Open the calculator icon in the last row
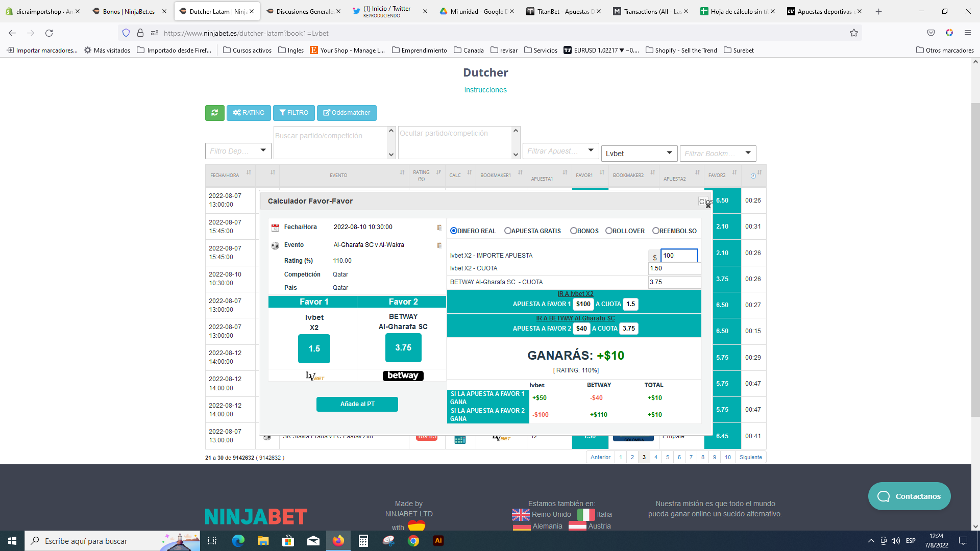 click(460, 439)
